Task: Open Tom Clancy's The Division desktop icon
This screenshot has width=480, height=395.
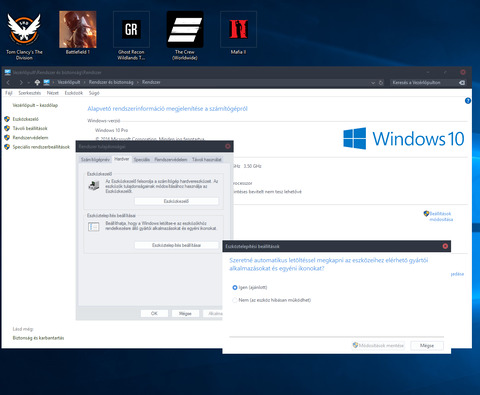Action: (x=24, y=36)
